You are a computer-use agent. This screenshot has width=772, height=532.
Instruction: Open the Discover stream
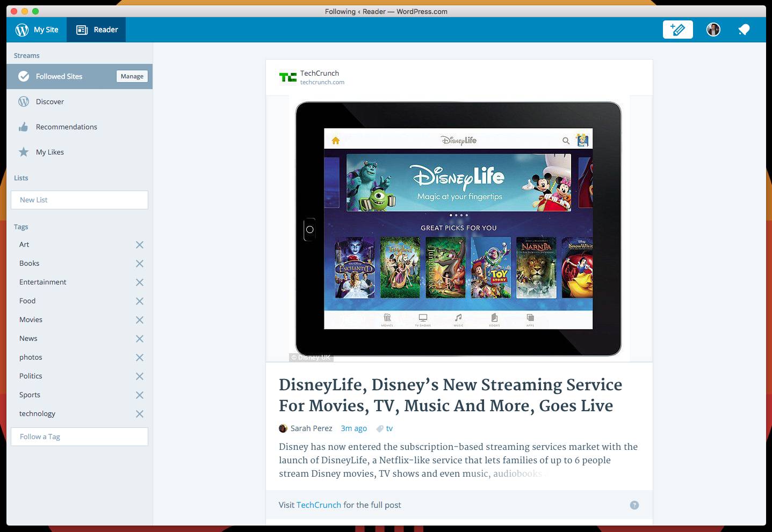[x=49, y=101]
